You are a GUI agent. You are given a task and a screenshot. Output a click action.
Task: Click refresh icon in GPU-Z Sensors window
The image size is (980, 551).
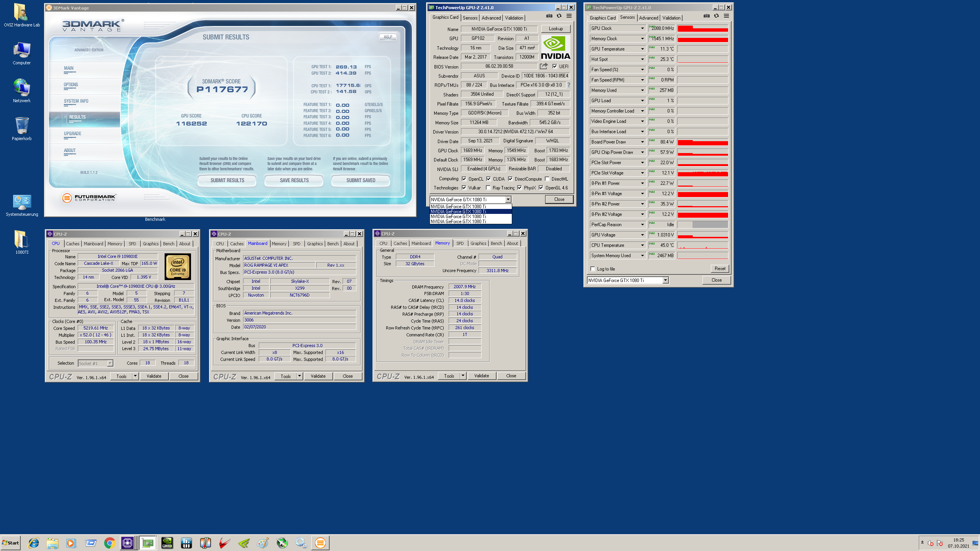(717, 16)
